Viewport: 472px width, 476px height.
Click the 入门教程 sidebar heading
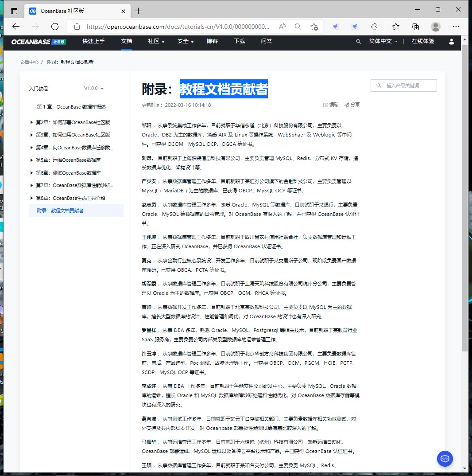click(39, 89)
